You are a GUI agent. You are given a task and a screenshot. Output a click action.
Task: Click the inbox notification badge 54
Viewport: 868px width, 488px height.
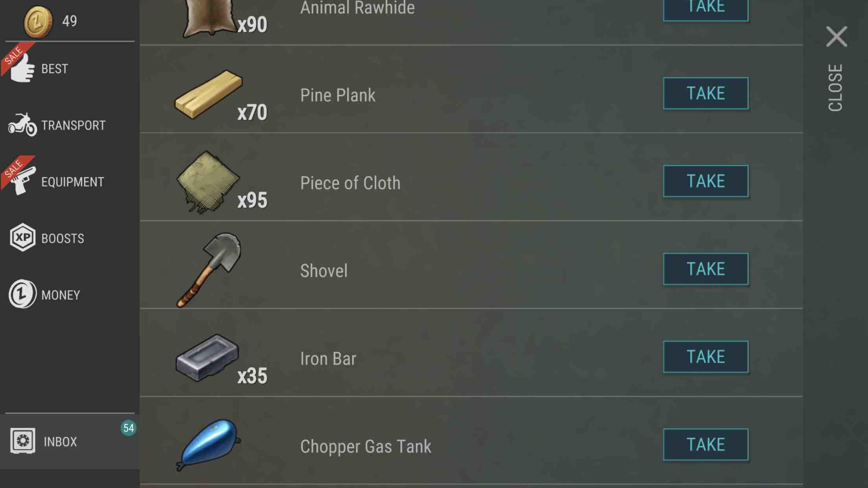tap(129, 428)
